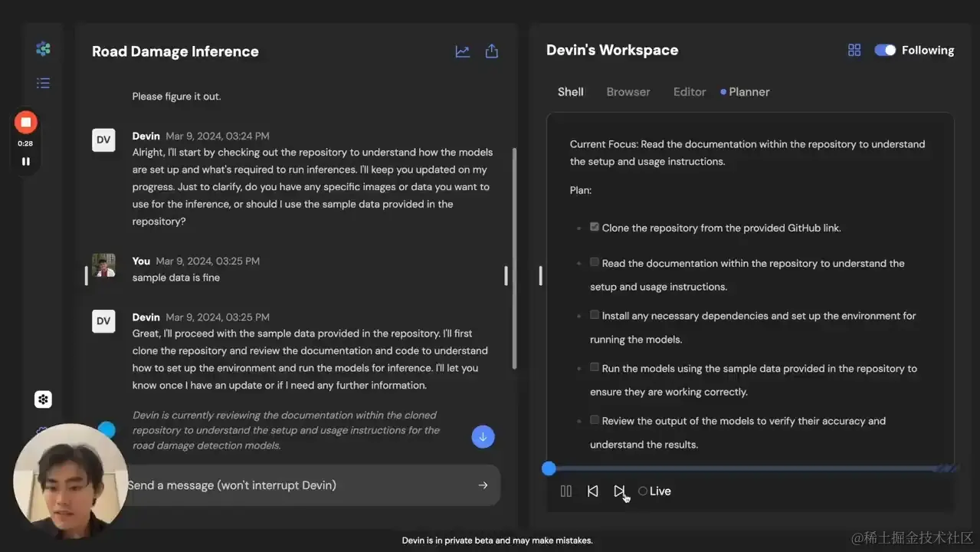The width and height of the screenshot is (980, 552).
Task: Click the share icon next to chart
Action: click(x=492, y=51)
